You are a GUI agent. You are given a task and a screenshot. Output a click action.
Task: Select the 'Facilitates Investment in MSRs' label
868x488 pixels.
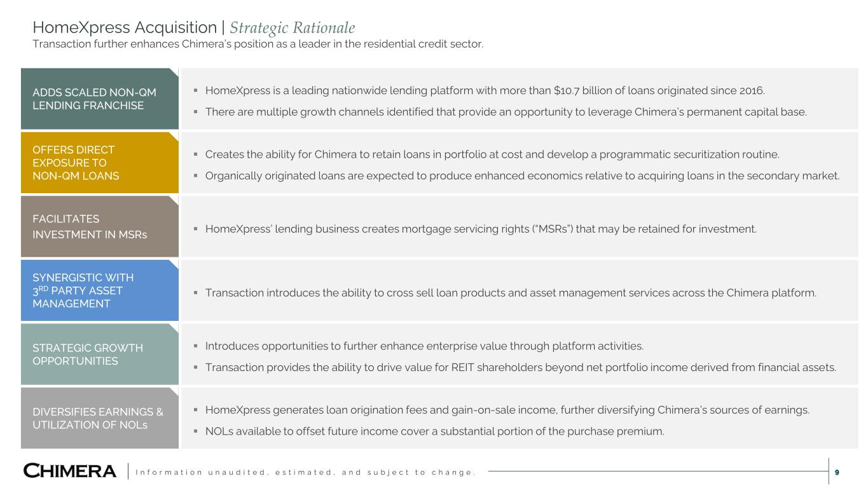(x=99, y=227)
